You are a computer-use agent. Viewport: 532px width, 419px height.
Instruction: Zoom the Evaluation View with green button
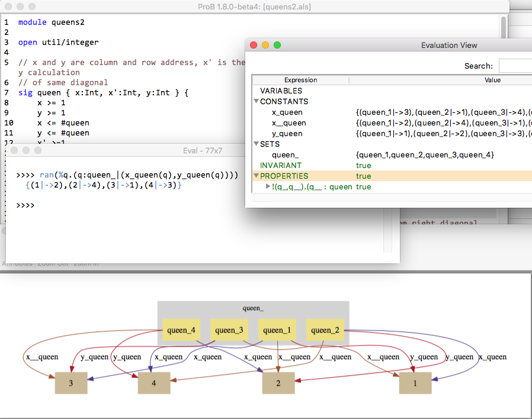(277, 46)
